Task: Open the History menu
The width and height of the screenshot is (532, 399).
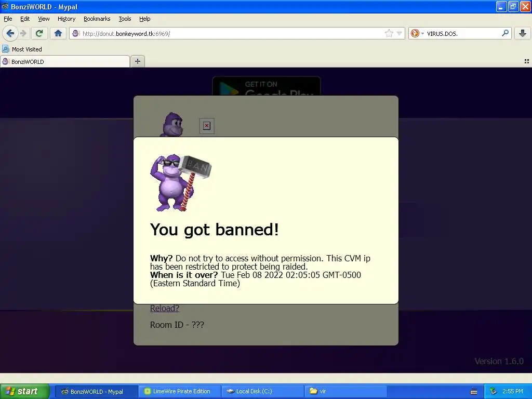Action: (x=66, y=19)
